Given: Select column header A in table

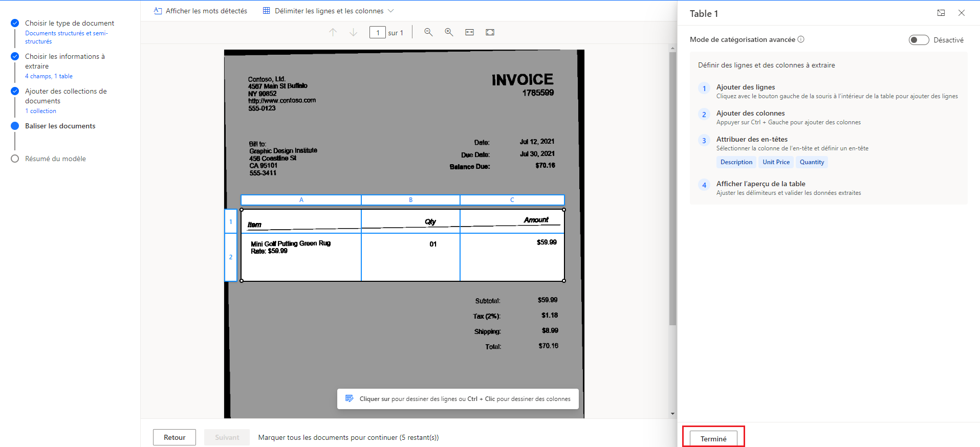Looking at the screenshot, I should pyautogui.click(x=301, y=200).
